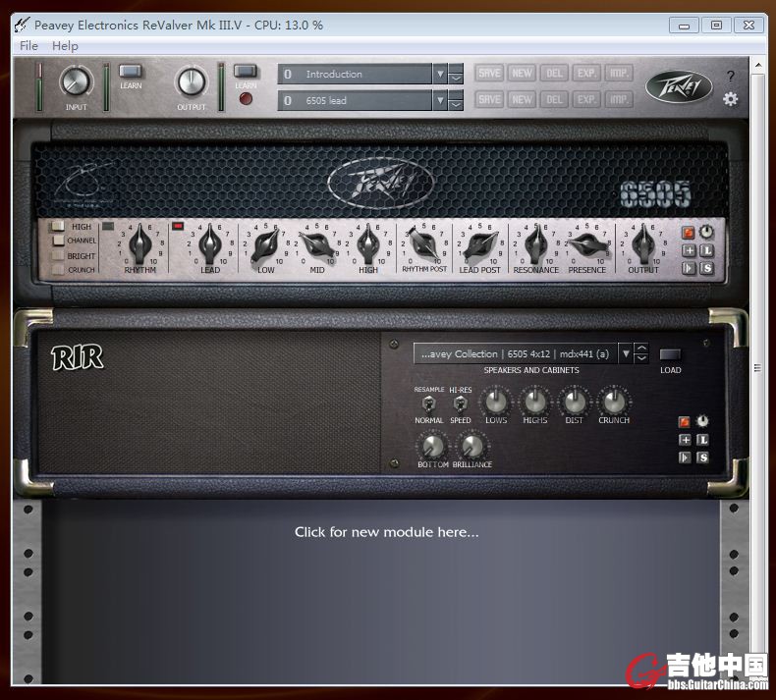Enable the LEARN button beside the OUTPUT knob

[x=246, y=72]
